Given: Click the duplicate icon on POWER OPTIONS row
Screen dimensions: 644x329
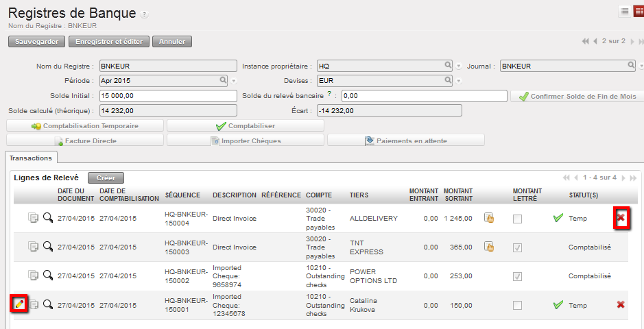Looking at the screenshot, I should (x=33, y=276).
